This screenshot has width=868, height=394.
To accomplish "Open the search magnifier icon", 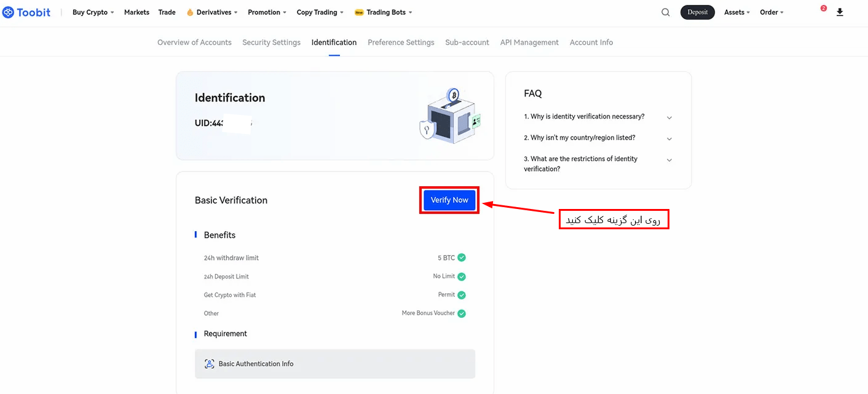I will (666, 12).
